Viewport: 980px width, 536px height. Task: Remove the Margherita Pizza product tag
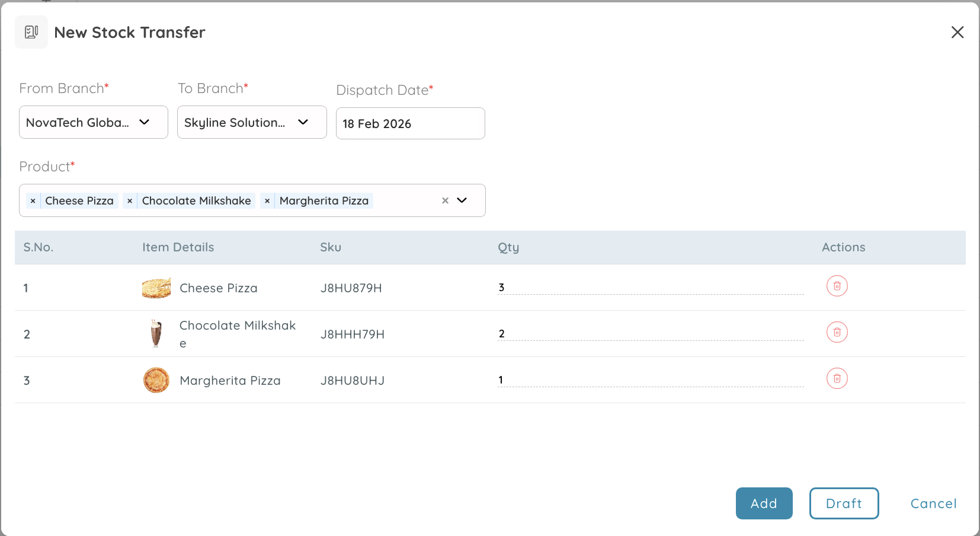(x=267, y=200)
